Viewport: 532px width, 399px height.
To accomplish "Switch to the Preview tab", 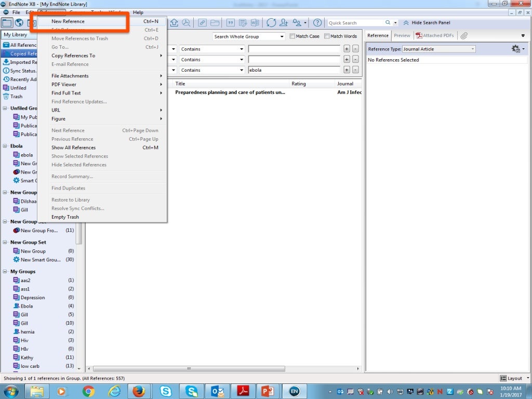I will tap(402, 36).
